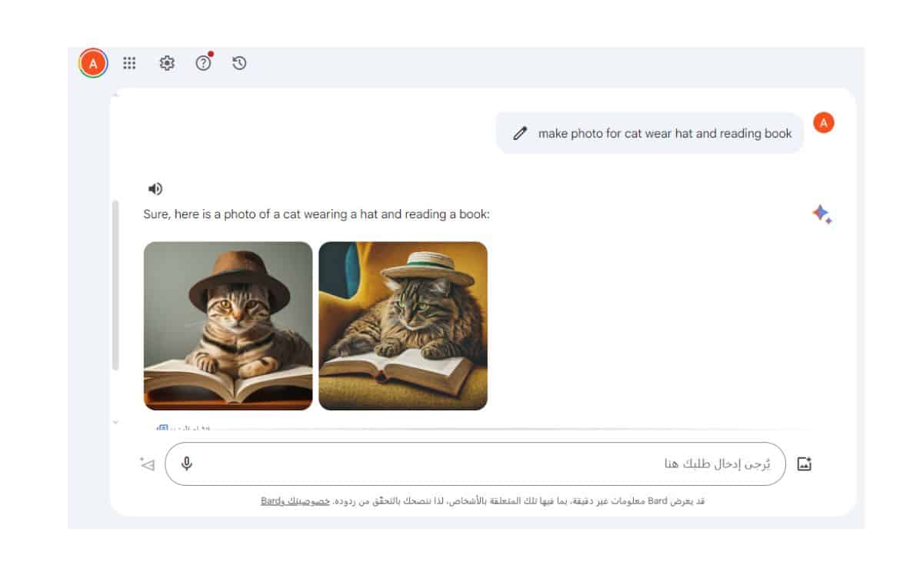Screen dimensions: 923x588
Task: Click the microphone icon in the prompt box
Action: coord(187,464)
